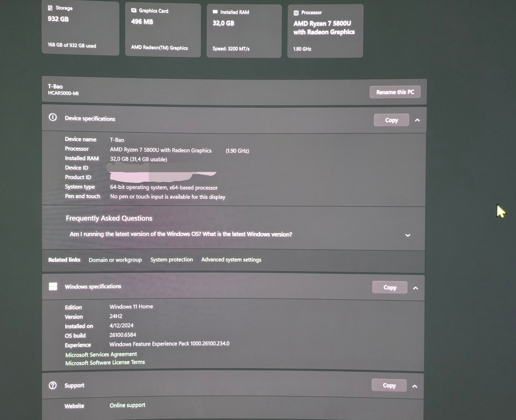This screenshot has height=420, width=516.
Task: Open System protection link
Action: point(171,259)
